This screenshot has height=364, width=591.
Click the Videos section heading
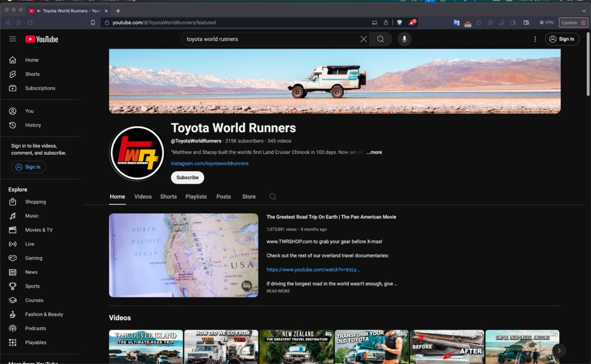coord(120,318)
